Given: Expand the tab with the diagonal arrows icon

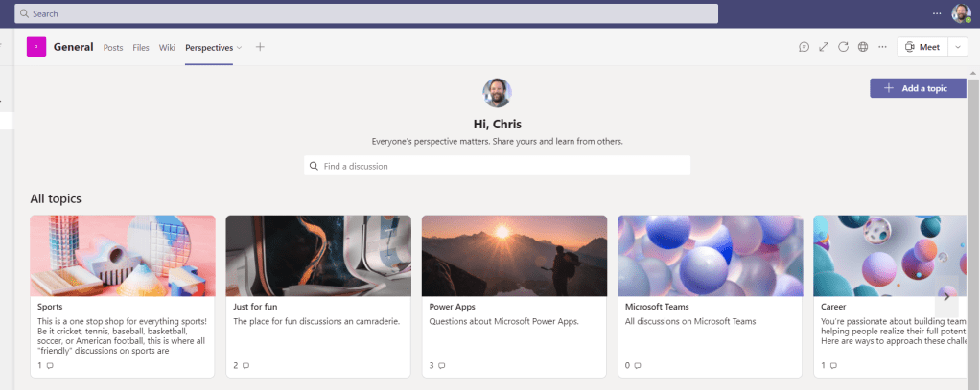Looking at the screenshot, I should click(x=824, y=47).
